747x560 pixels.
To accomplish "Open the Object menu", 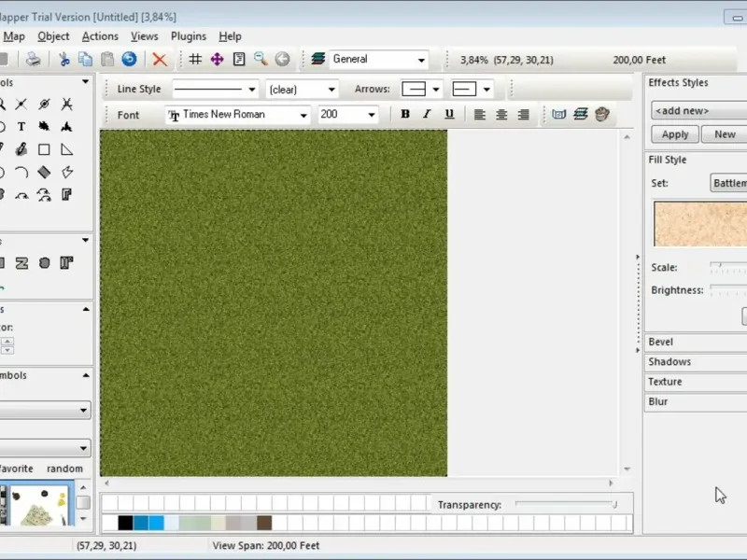I will [x=53, y=36].
